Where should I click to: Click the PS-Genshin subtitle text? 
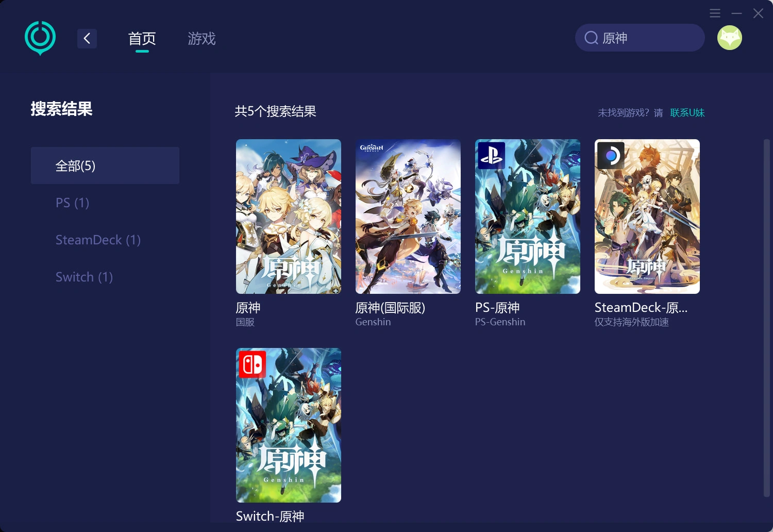pyautogui.click(x=500, y=322)
